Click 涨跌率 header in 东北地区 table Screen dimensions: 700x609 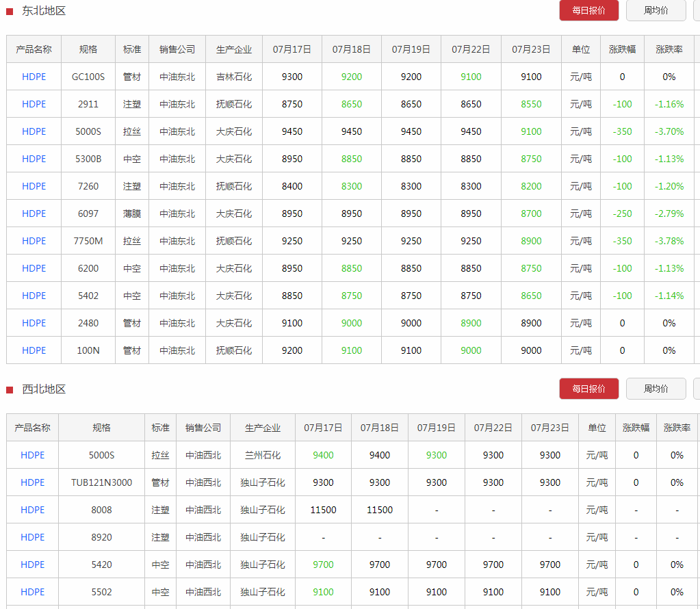click(x=669, y=49)
